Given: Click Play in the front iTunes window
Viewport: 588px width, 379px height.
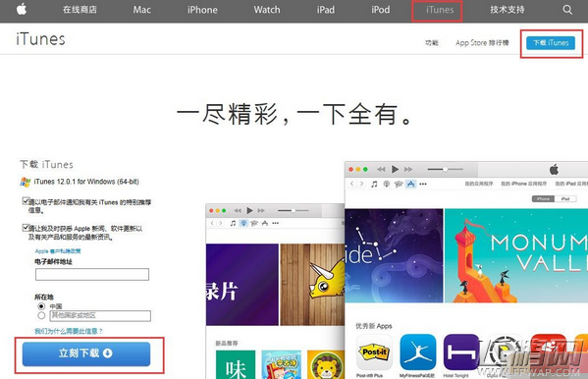Looking at the screenshot, I should pyautogui.click(x=395, y=169).
